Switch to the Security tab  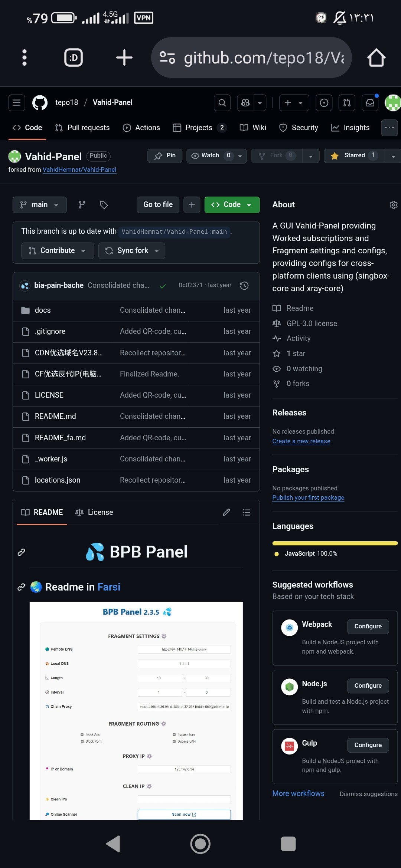[299, 128]
